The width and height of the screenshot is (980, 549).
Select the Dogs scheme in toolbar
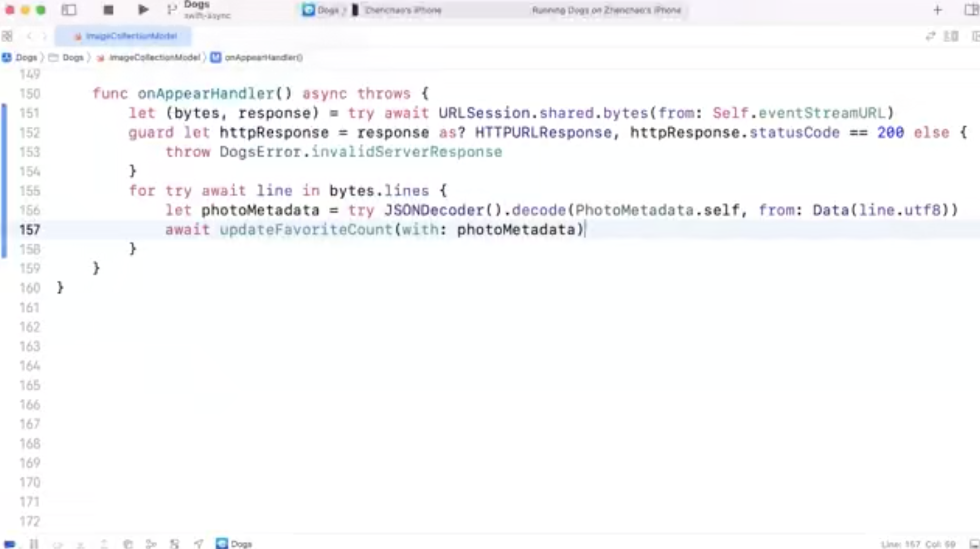[x=321, y=10]
